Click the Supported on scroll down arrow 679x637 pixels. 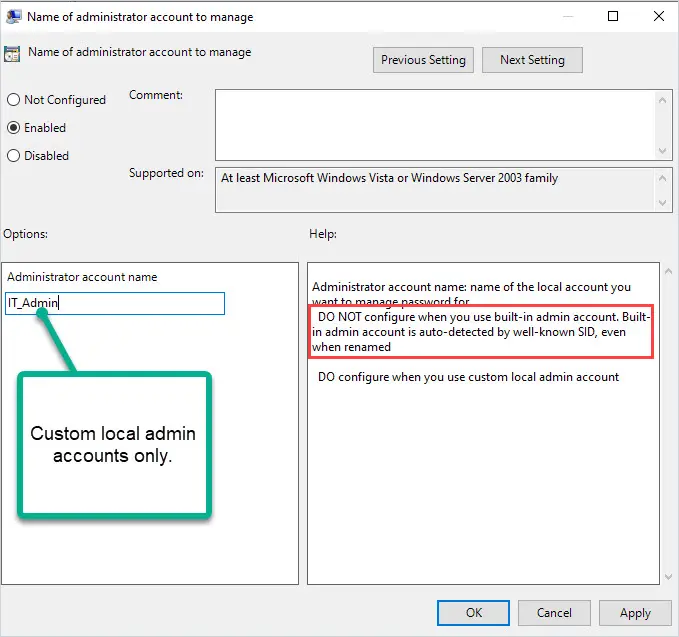coord(662,203)
